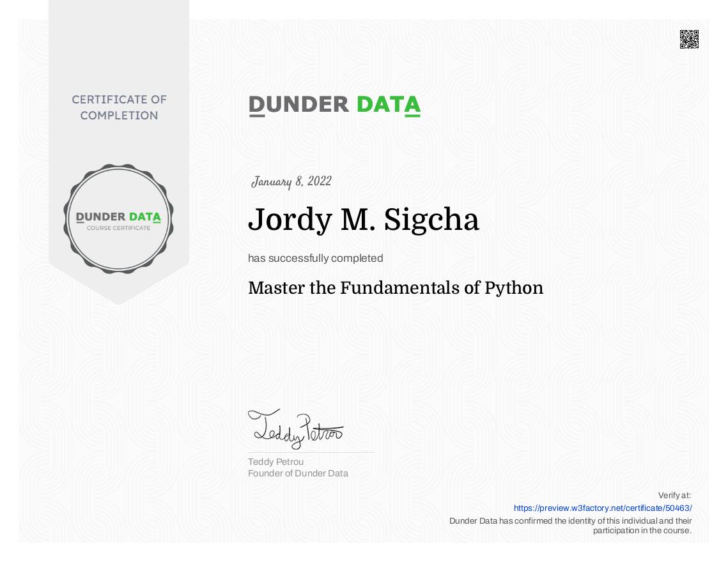
Task: Click the date January 8, 2022
Action: [x=292, y=181]
